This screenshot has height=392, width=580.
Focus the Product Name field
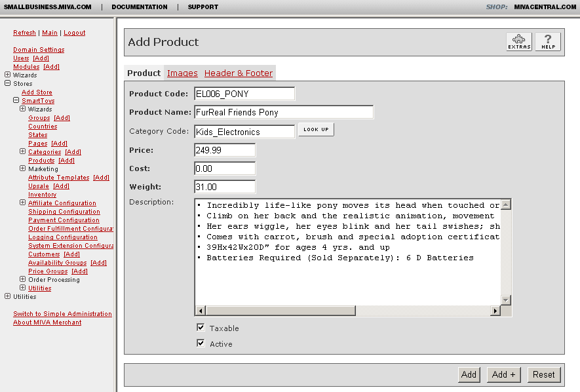click(284, 112)
